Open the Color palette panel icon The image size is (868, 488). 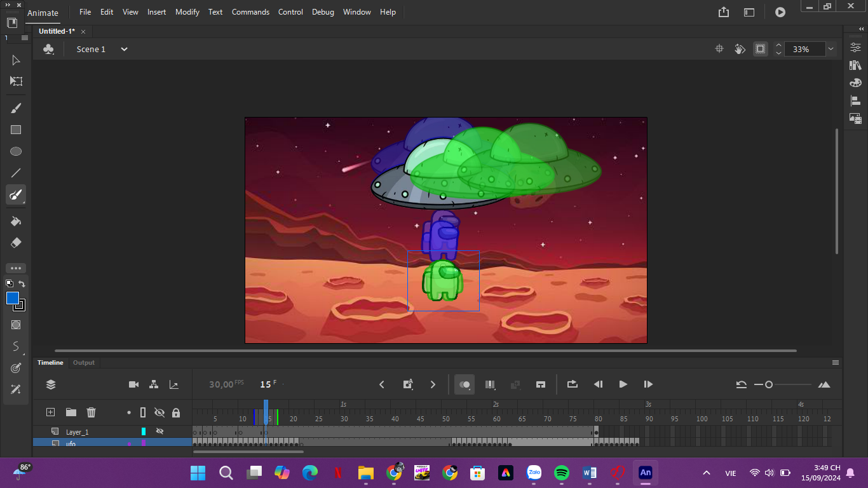coord(855,83)
